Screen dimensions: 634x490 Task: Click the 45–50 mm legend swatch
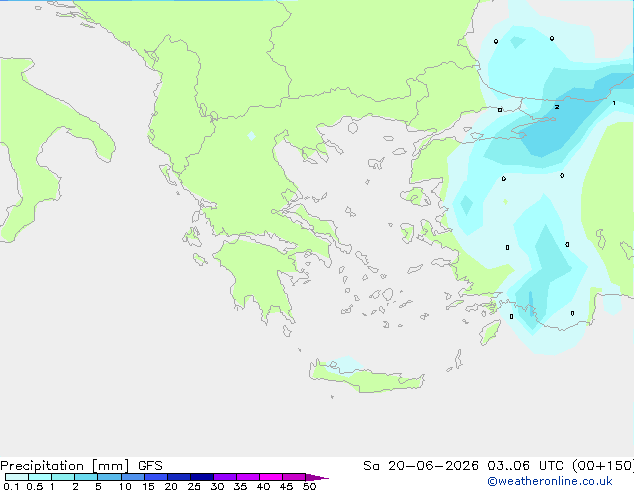294,477
